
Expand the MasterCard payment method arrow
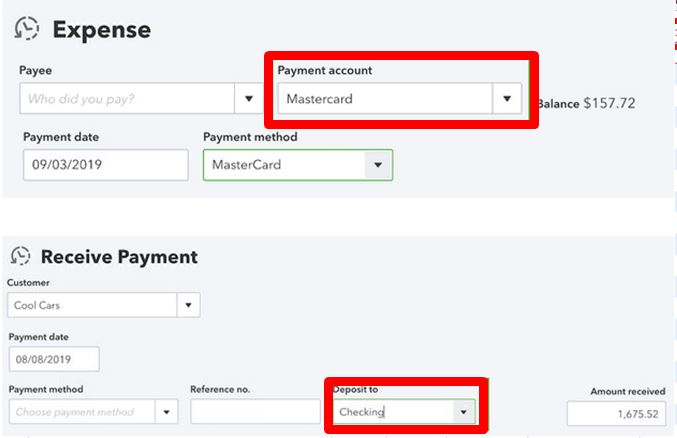click(x=378, y=165)
